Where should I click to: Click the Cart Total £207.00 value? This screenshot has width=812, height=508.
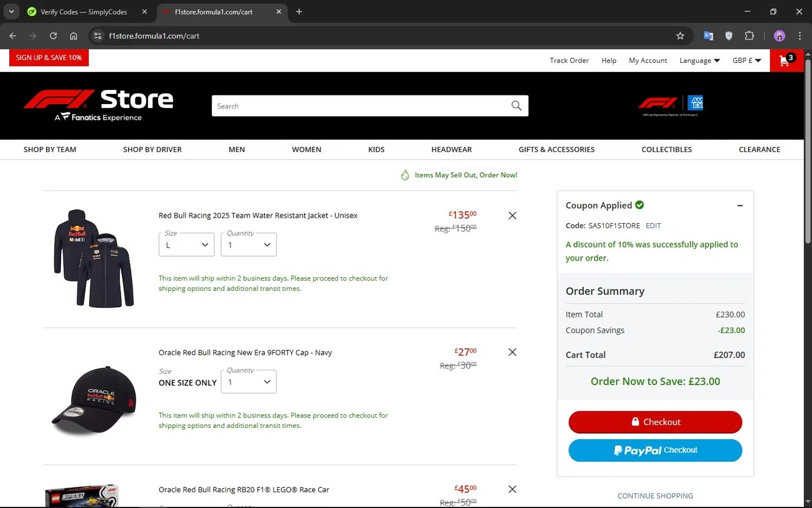click(729, 355)
